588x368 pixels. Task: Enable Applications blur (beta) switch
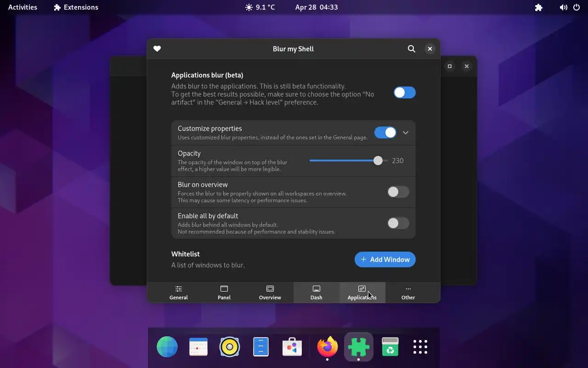(x=405, y=92)
